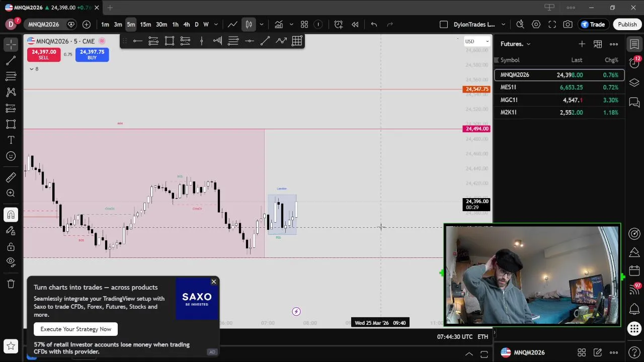Click the blue BUY 24,397.75 button
Screen dimensions: 644x362
tap(92, 54)
